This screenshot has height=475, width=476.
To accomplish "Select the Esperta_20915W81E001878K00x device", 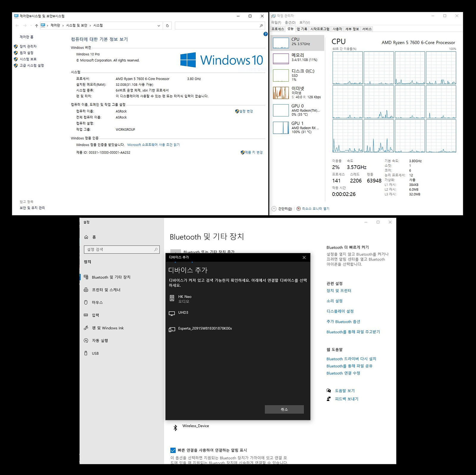I will coord(238,329).
